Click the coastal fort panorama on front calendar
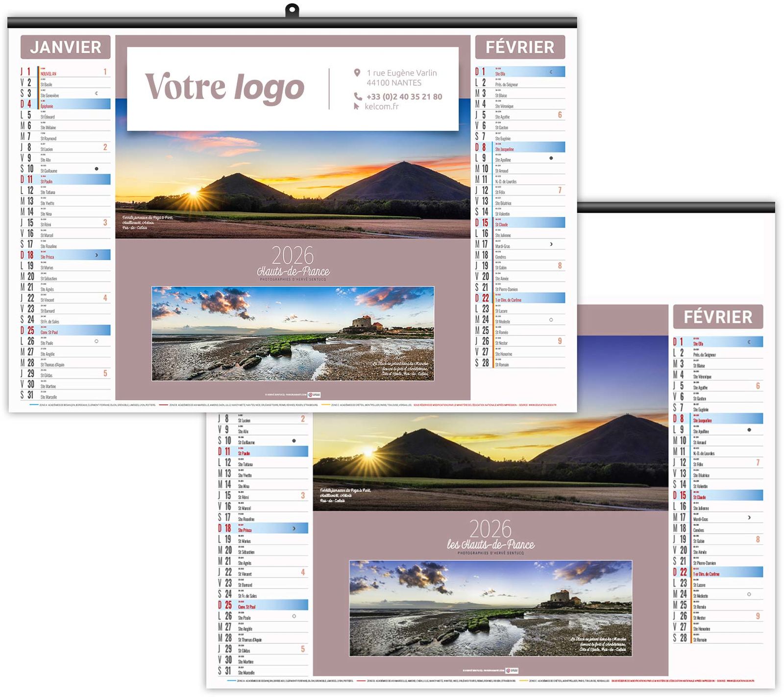Image resolution: width=784 pixels, height=697 pixels. pos(293,333)
